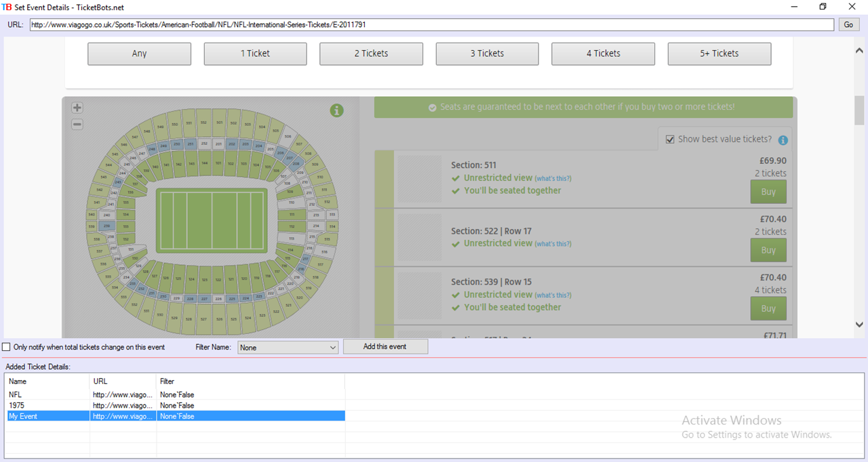Select the NFL row in ticket details
Viewport: 868px width, 462px height.
tap(176, 394)
